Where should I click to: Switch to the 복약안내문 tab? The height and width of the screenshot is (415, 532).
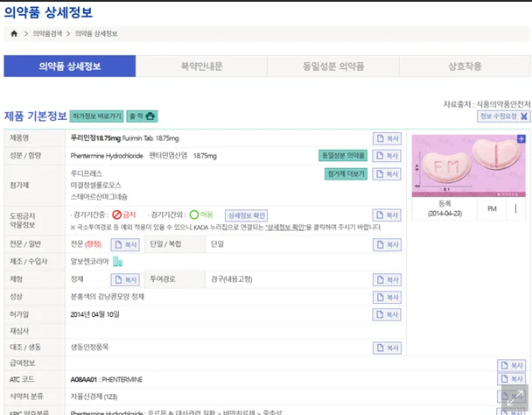(x=201, y=67)
